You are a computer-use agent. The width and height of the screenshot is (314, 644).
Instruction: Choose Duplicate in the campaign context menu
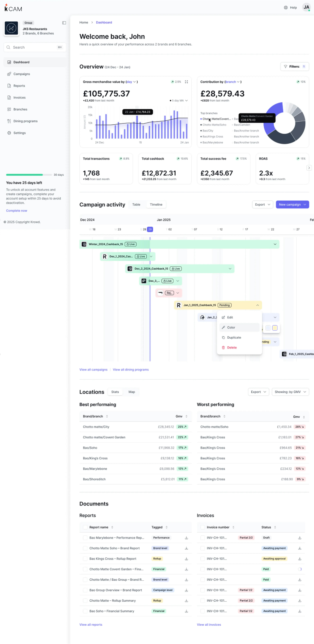[234, 337]
